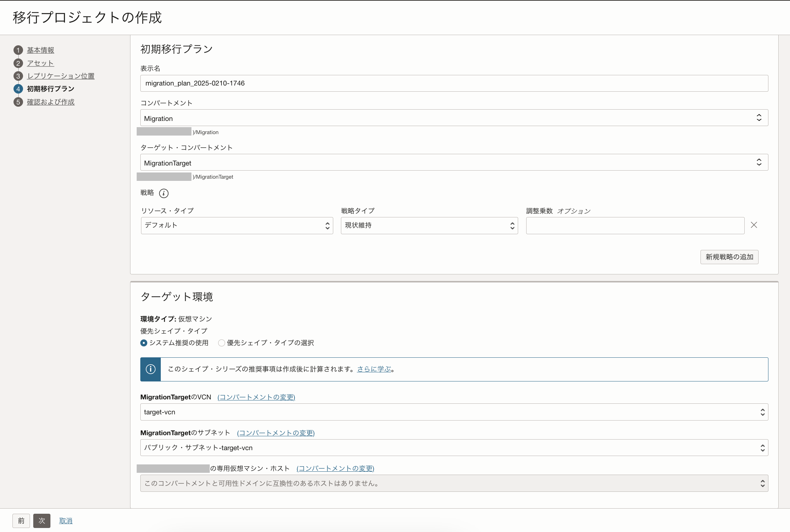Expand リソース・タイプ デフォルト dropdown

coord(237,225)
